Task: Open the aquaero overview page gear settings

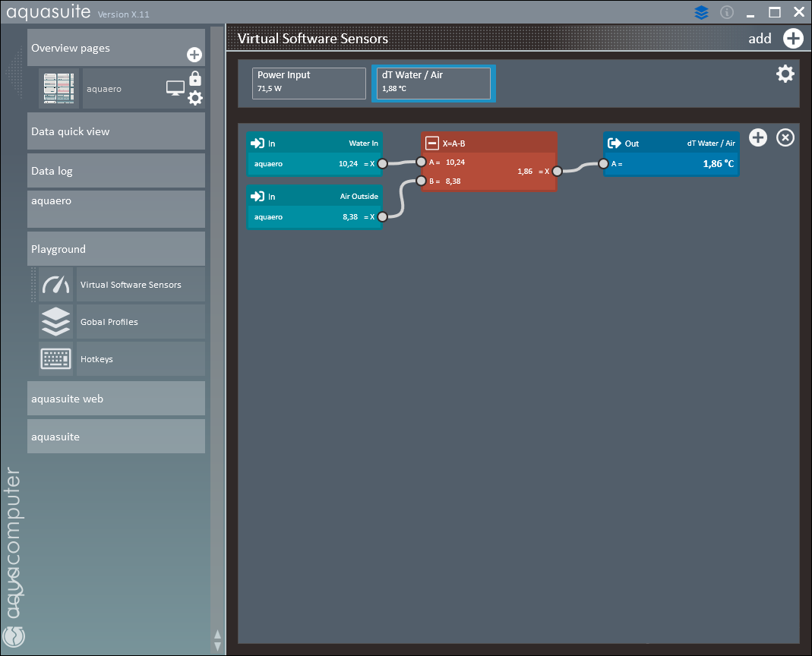Action: [195, 98]
